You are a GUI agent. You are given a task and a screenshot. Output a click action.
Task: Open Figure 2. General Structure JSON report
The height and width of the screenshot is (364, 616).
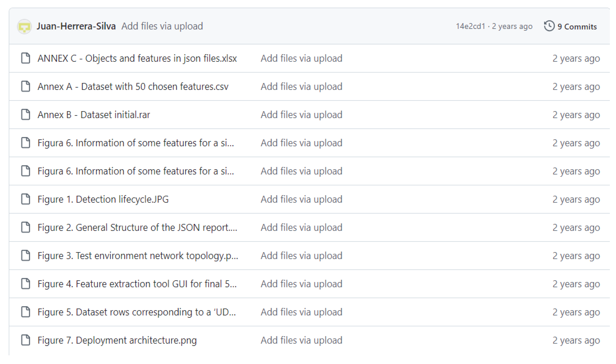pyautogui.click(x=137, y=228)
